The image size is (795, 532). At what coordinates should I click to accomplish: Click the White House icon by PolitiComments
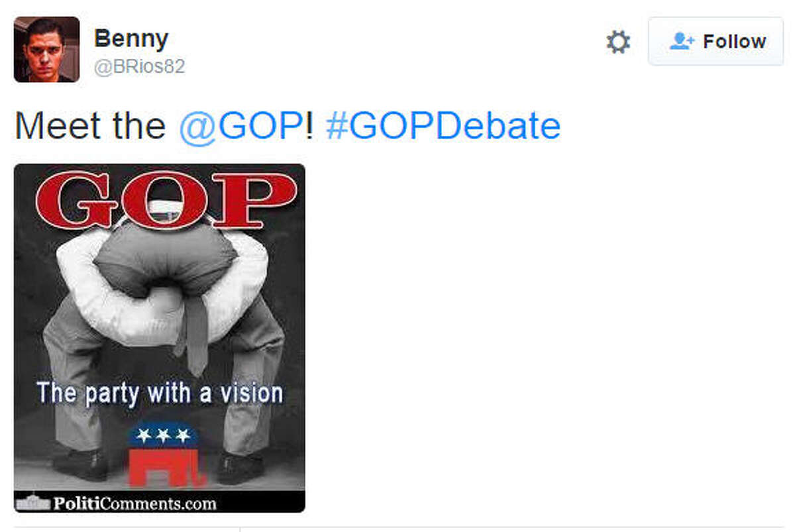tap(32, 502)
